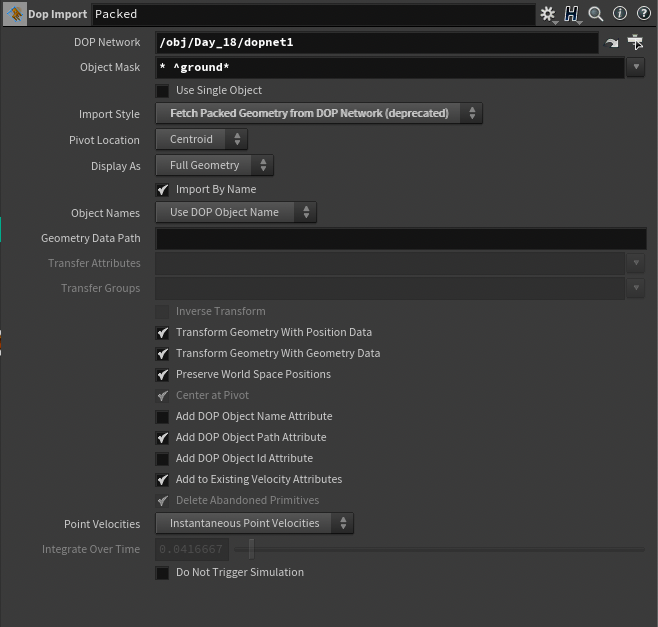Image resolution: width=658 pixels, height=627 pixels.
Task: Click the Transfer Attributes label
Action: [x=94, y=263]
